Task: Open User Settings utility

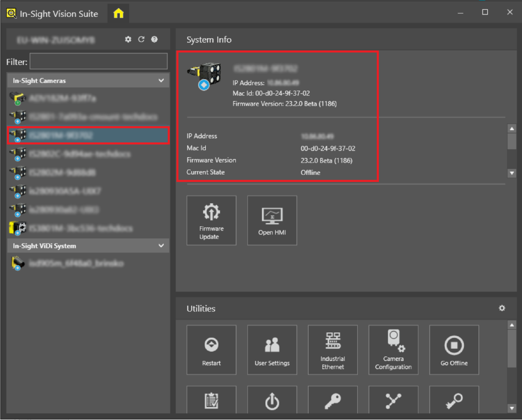Action: click(272, 350)
